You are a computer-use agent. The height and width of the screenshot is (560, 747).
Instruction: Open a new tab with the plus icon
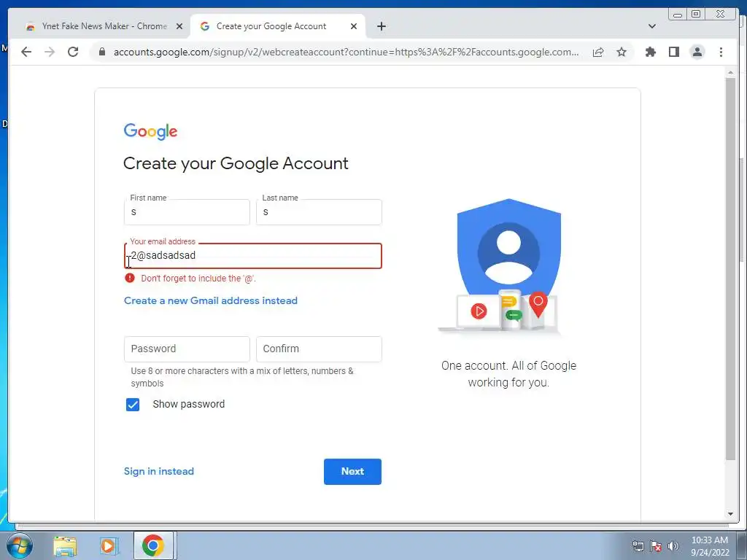coord(381,26)
